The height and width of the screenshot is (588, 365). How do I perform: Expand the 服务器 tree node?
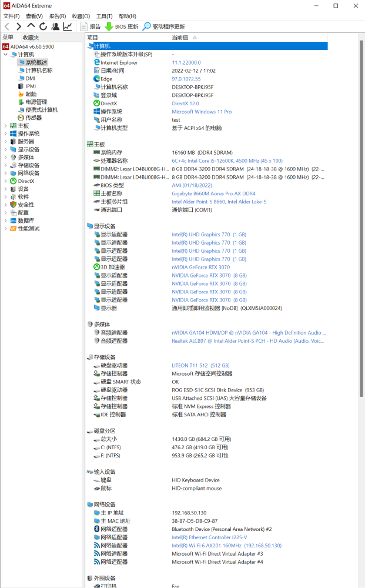(x=6, y=141)
